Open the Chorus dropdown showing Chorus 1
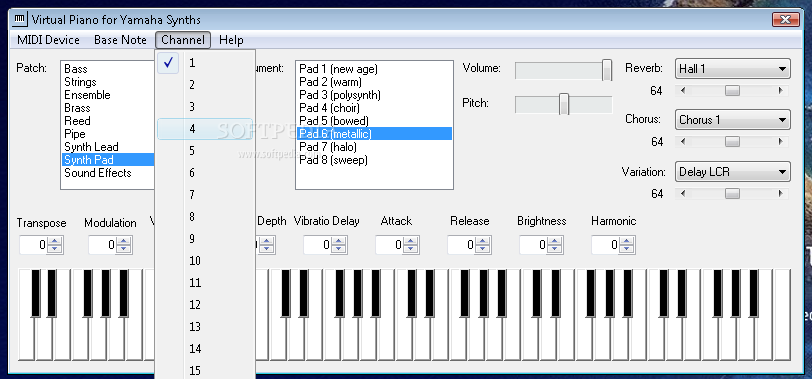The image size is (812, 379). (732, 120)
